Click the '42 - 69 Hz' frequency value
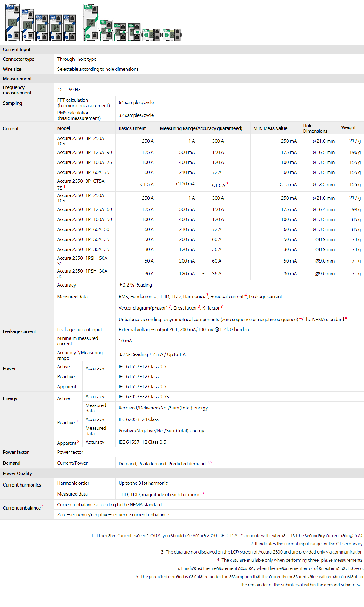Image resolution: width=364 pixels, height=607 pixels. (69, 90)
